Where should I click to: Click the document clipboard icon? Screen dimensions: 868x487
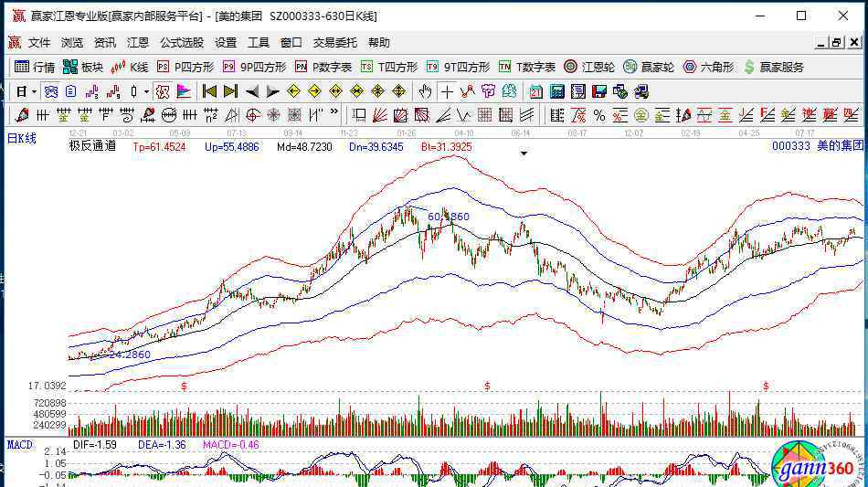71,91
